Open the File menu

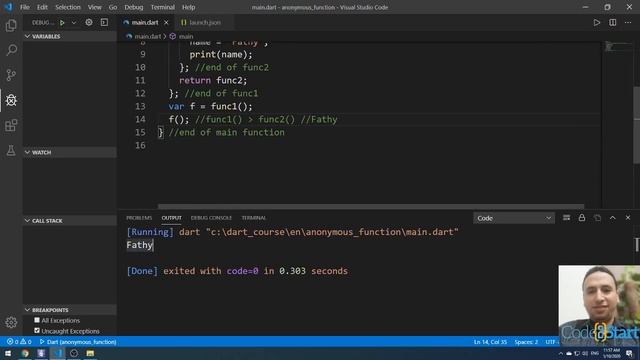pos(25,7)
